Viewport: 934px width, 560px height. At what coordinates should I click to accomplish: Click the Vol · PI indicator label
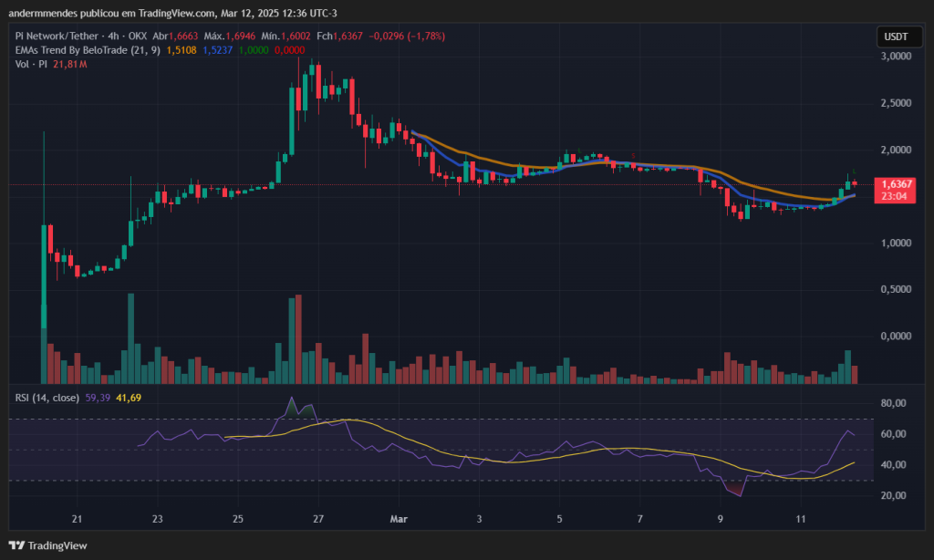pos(32,64)
